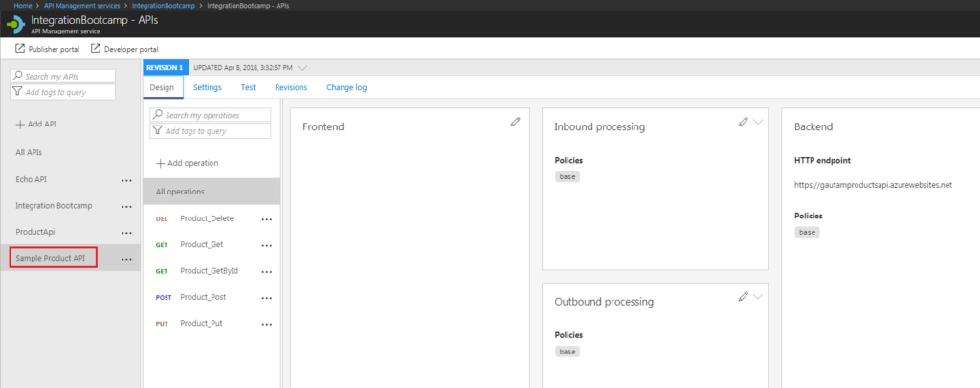Image resolution: width=980 pixels, height=388 pixels.
Task: Expand the Inbound processing chevron menu
Action: coord(758,122)
